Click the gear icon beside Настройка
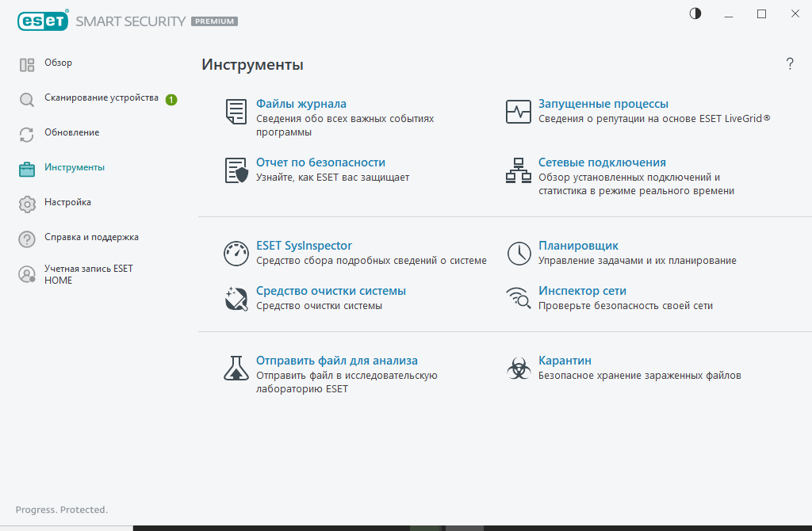Viewport: 812px width, 531px height. (27, 204)
